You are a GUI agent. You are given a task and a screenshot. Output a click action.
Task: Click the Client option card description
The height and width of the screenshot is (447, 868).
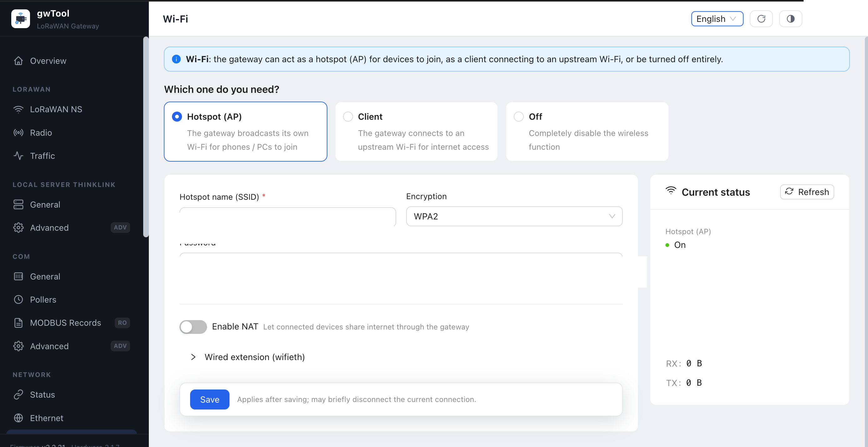pos(423,140)
